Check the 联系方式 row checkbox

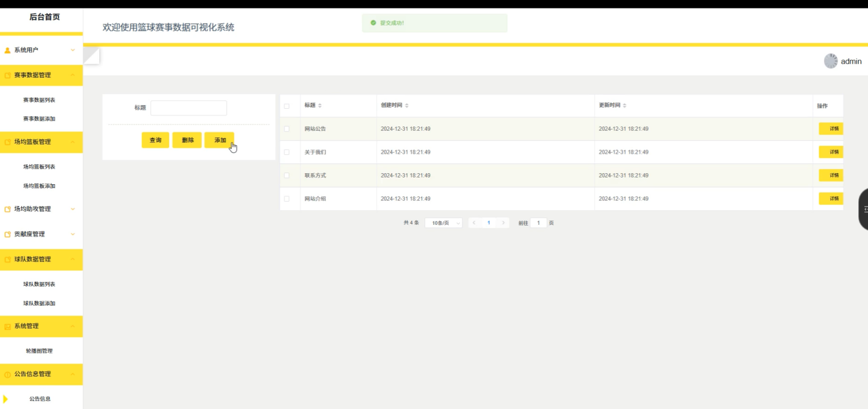pos(287,176)
